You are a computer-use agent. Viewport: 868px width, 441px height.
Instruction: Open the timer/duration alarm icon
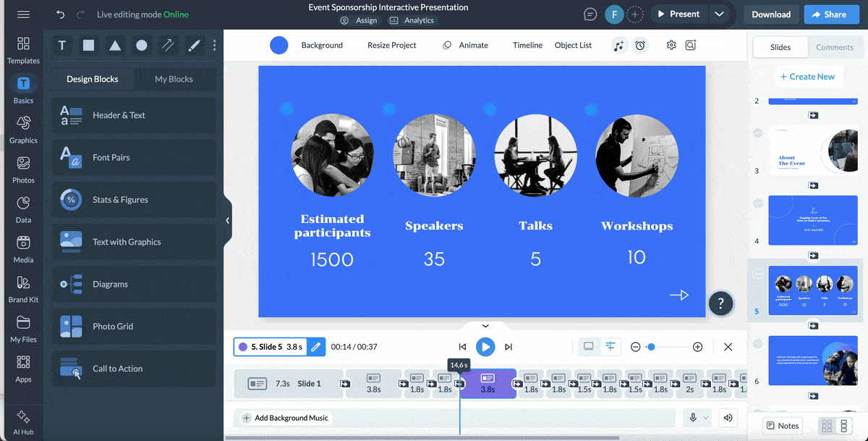[x=640, y=45]
